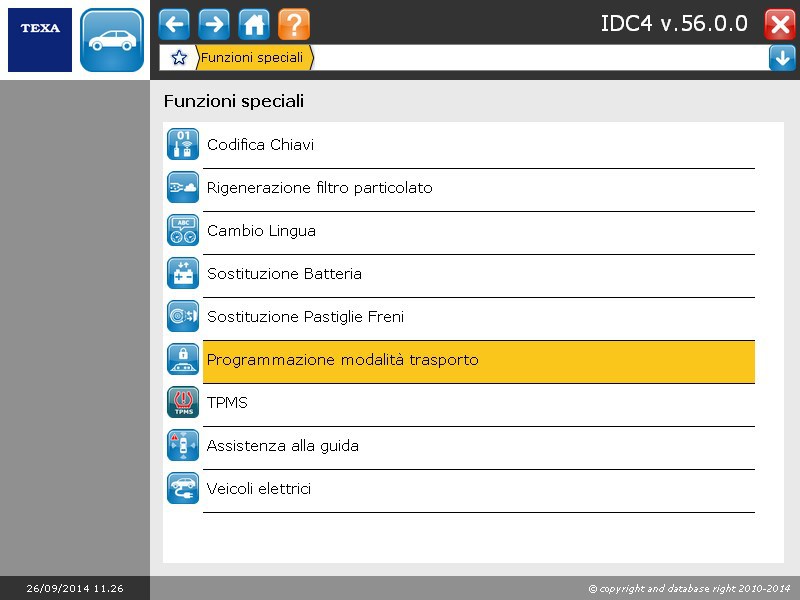
Task: Click the electric vehicle plug icon
Action: click(183, 488)
